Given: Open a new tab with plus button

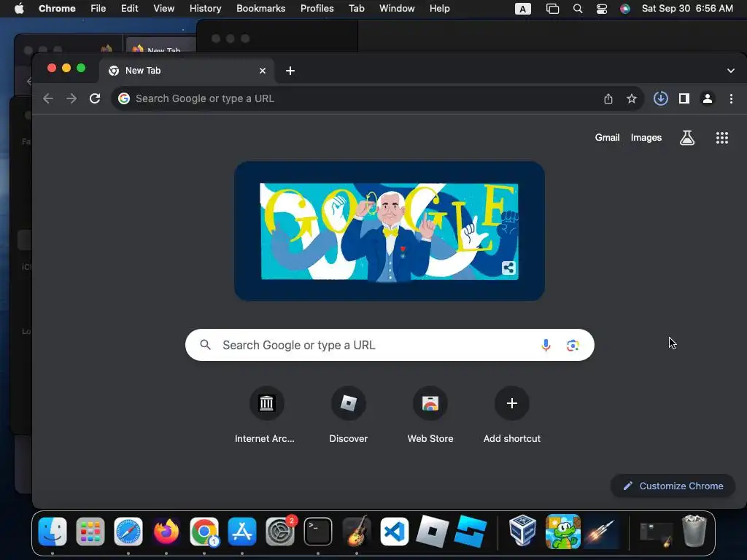Looking at the screenshot, I should coord(290,71).
